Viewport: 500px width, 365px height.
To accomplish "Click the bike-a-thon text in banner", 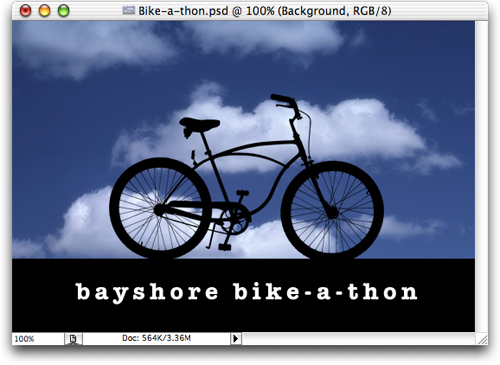I will click(x=325, y=292).
